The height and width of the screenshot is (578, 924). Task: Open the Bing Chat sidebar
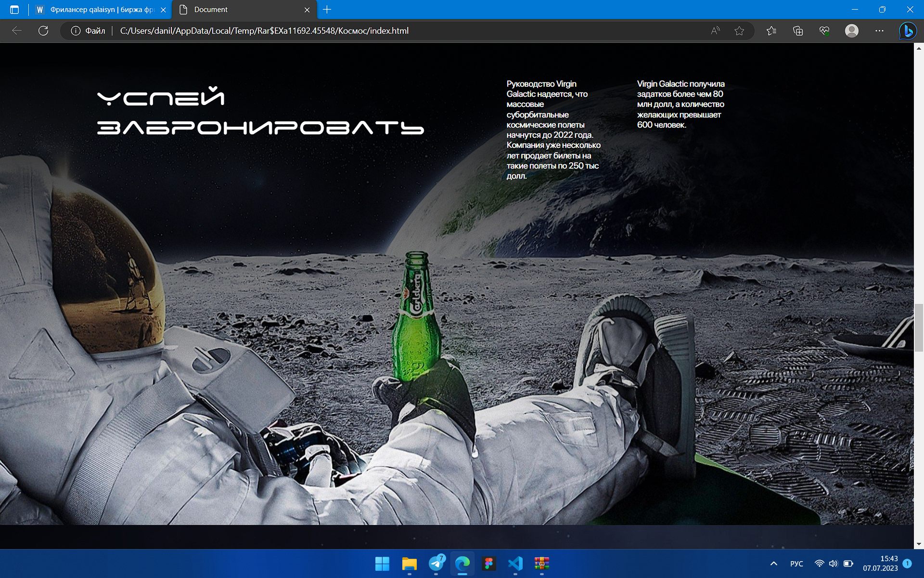tap(908, 31)
